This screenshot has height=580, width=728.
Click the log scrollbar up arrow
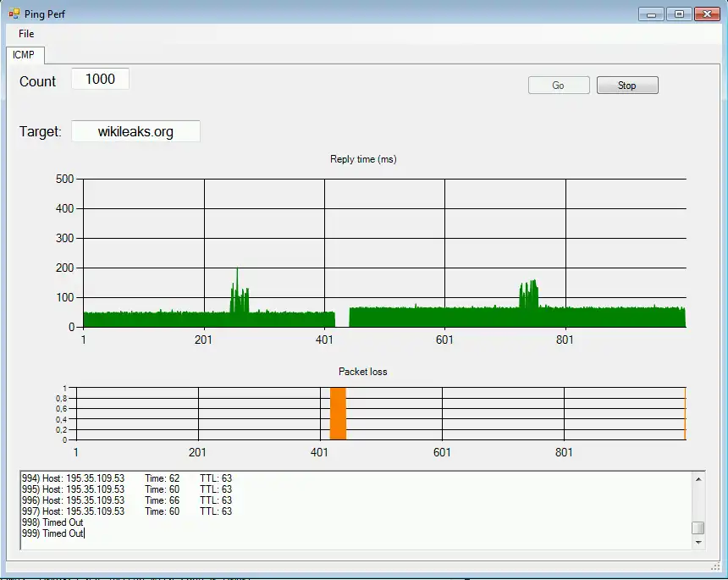point(698,478)
